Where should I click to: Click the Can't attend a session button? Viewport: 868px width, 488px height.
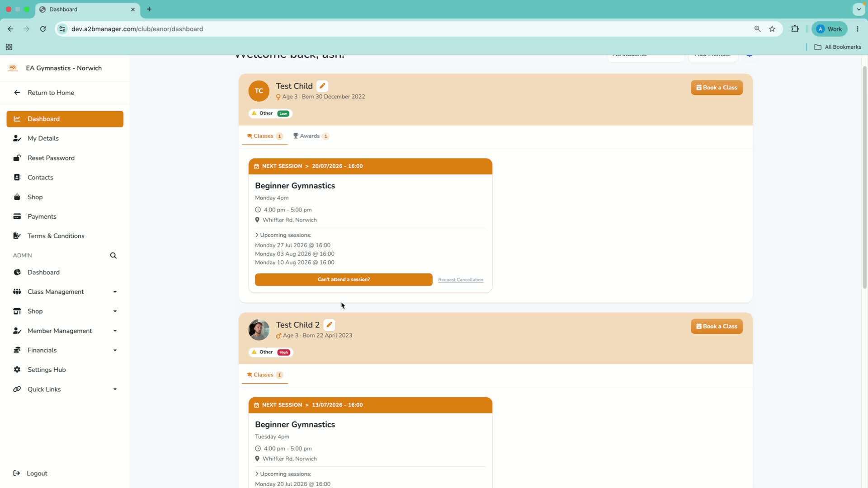(344, 280)
